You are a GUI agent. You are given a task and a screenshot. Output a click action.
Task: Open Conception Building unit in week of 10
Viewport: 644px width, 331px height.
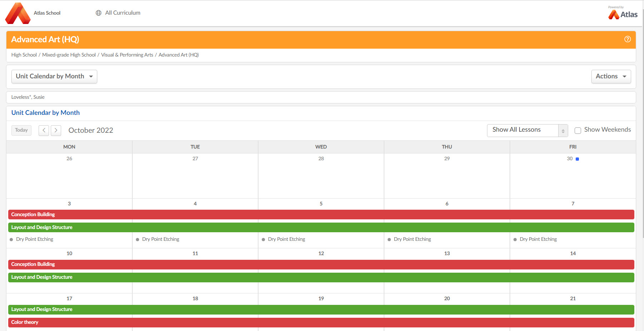pyautogui.click(x=321, y=264)
